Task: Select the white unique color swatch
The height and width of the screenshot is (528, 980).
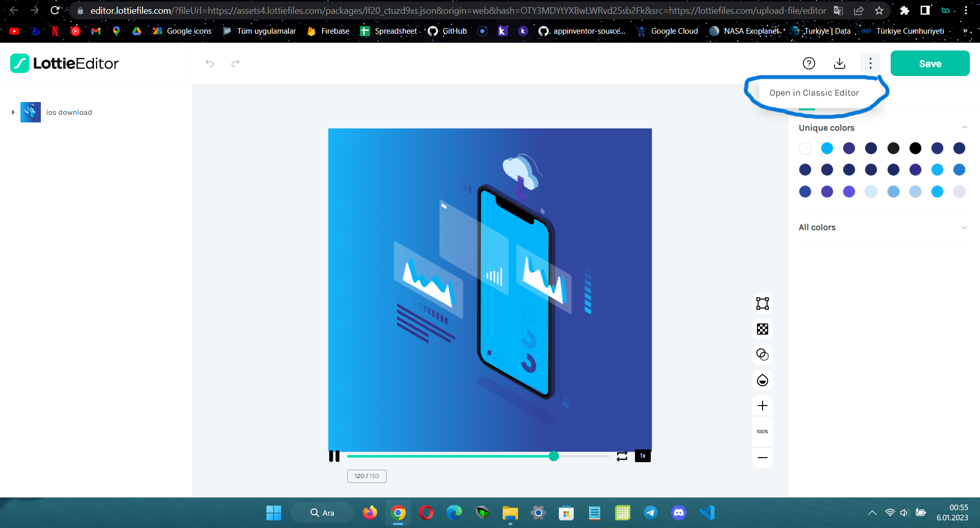Action: 805,148
